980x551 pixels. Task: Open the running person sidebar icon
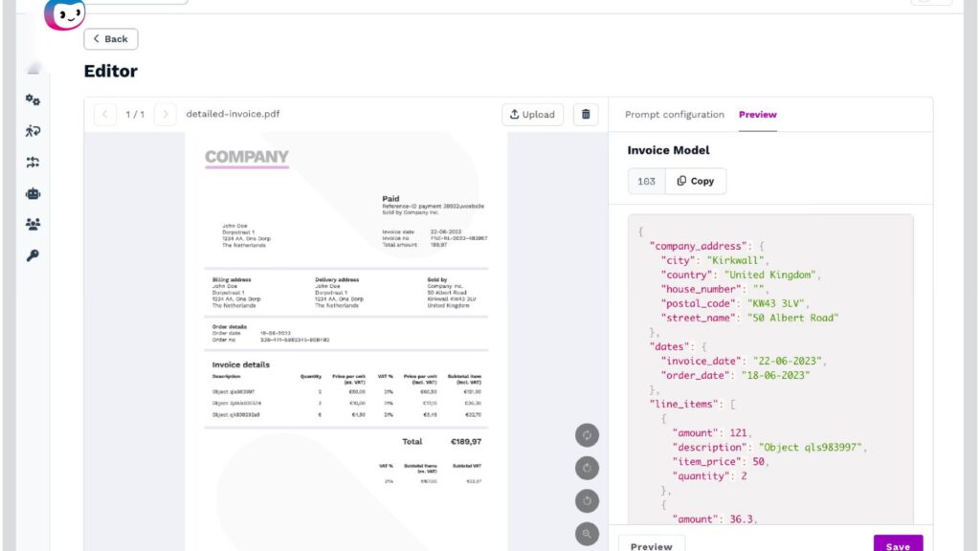(33, 131)
